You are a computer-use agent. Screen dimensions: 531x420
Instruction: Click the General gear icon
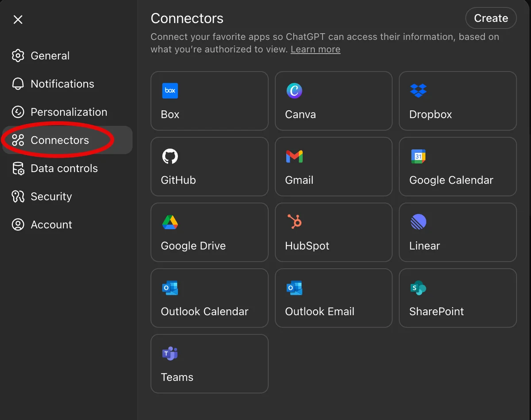pos(18,56)
